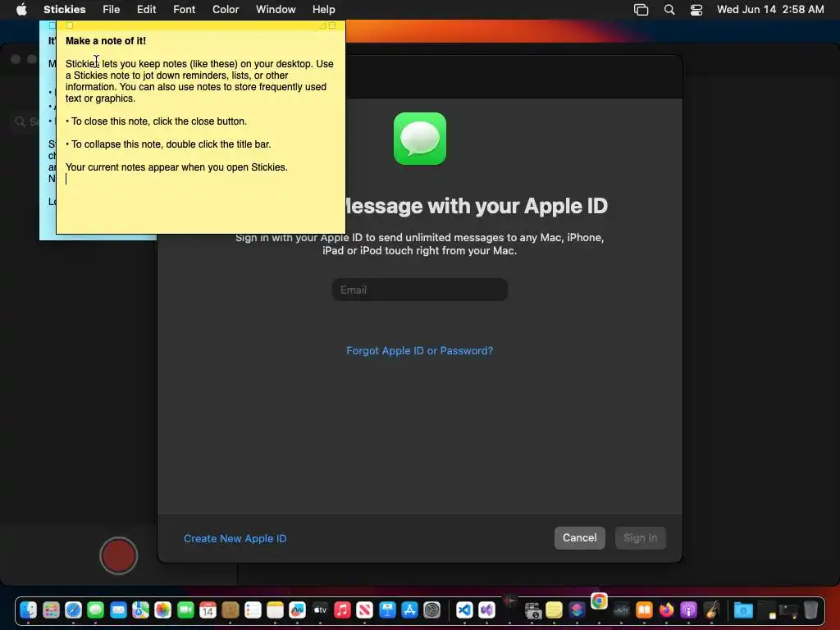Click Forgot Apple ID or Password link
This screenshot has width=840, height=630.
pos(419,350)
